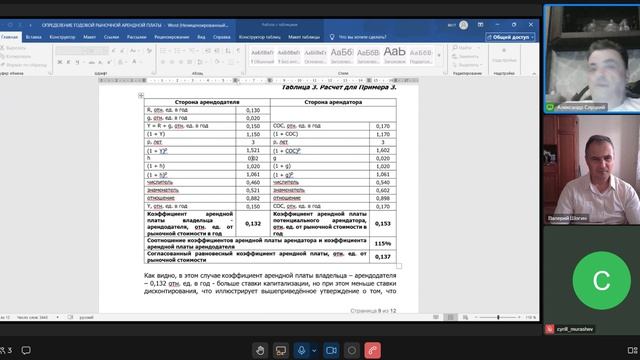This screenshot has height=360, width=640.
Task: Open participants list showing 3
Action: click(x=6, y=350)
